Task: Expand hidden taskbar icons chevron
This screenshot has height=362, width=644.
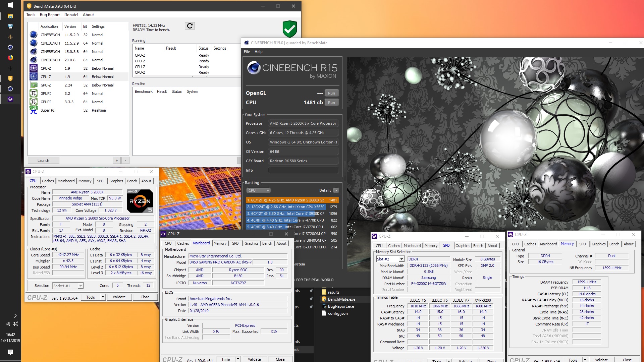Action: tap(15, 316)
